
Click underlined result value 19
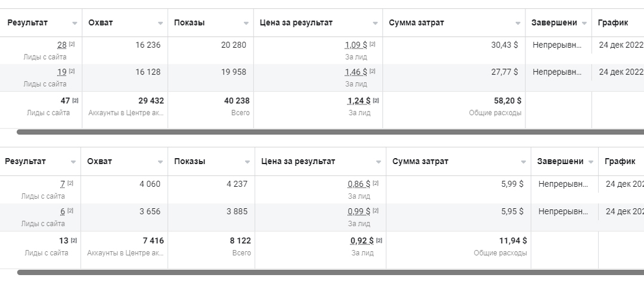click(62, 72)
